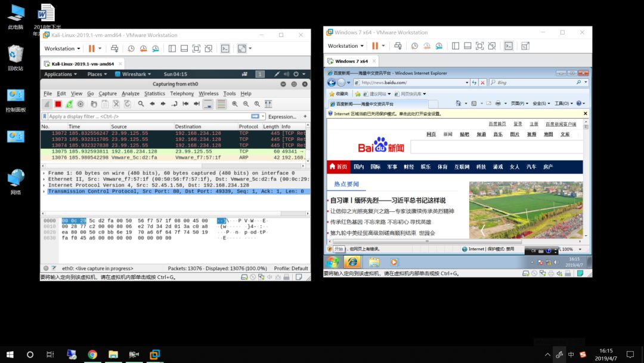Click the Expression... button
Image resolution: width=644 pixels, height=363 pixels.
[282, 117]
